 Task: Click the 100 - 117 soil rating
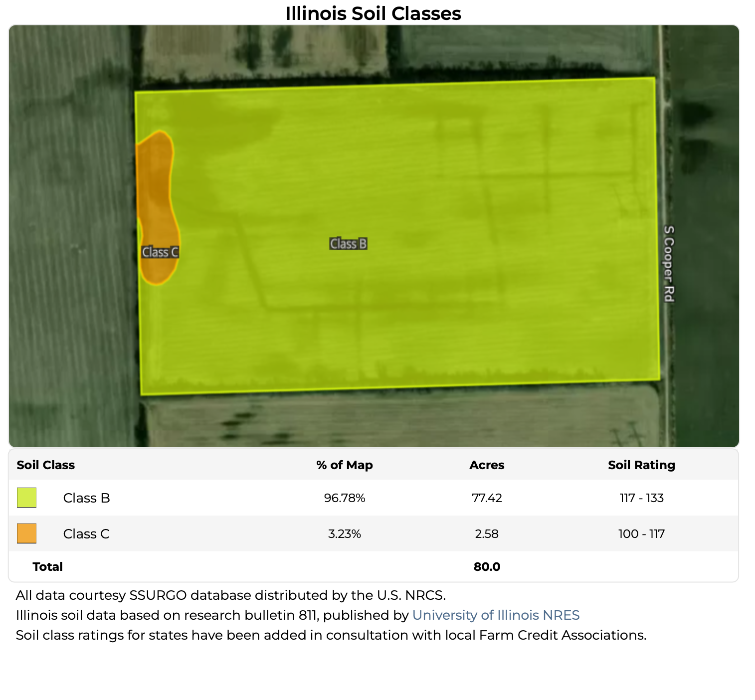(641, 533)
